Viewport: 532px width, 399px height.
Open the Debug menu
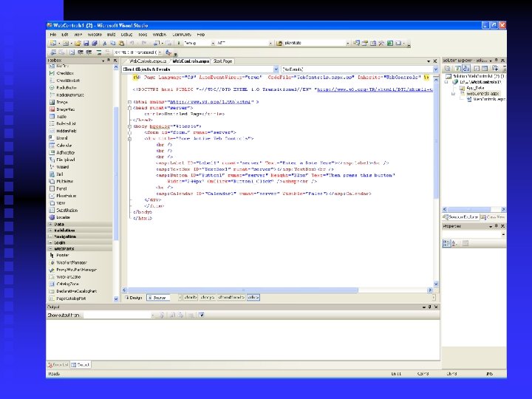pyautogui.click(x=126, y=35)
